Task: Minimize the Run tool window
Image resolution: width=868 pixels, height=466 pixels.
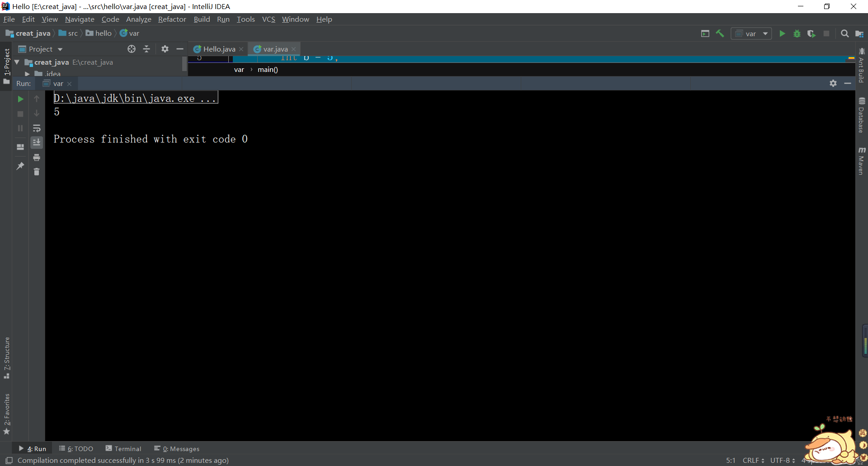Action: click(848, 83)
